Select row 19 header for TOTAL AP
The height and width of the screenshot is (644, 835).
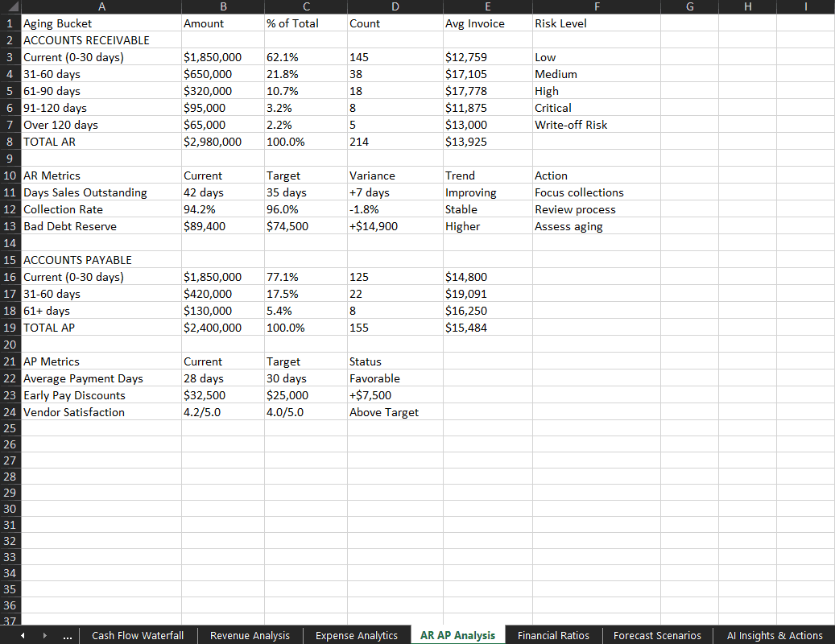[10, 328]
